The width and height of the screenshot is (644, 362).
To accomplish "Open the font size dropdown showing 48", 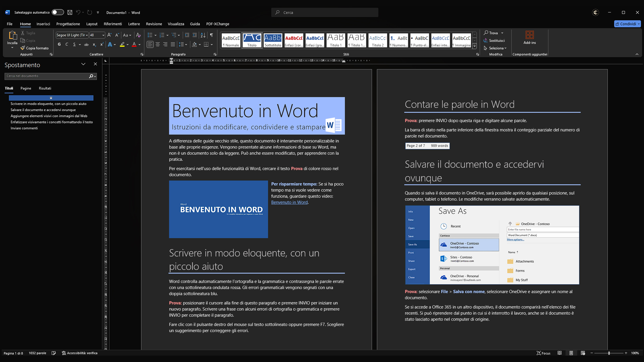I will (x=103, y=35).
